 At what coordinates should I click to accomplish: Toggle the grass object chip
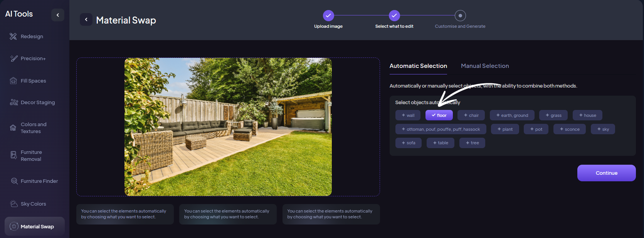point(553,115)
